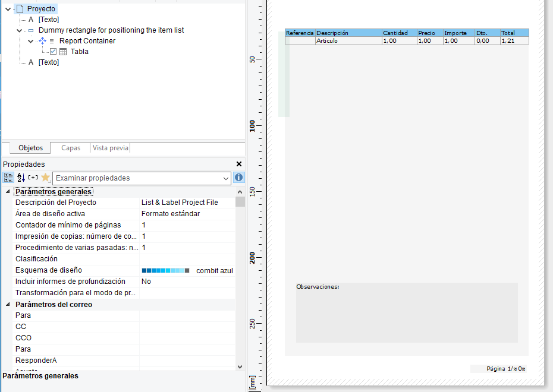Collapse the Dummy rectangle tree node

[20, 30]
